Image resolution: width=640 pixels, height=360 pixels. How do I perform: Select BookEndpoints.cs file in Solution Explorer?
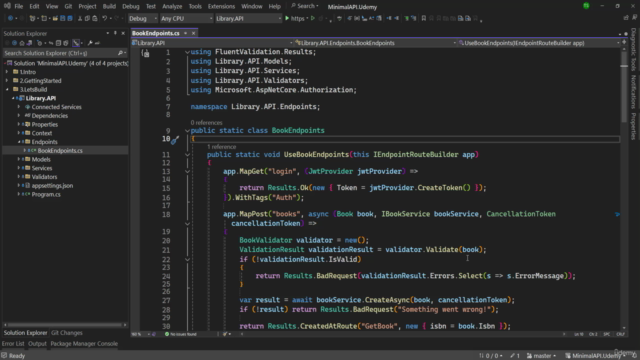coord(60,151)
